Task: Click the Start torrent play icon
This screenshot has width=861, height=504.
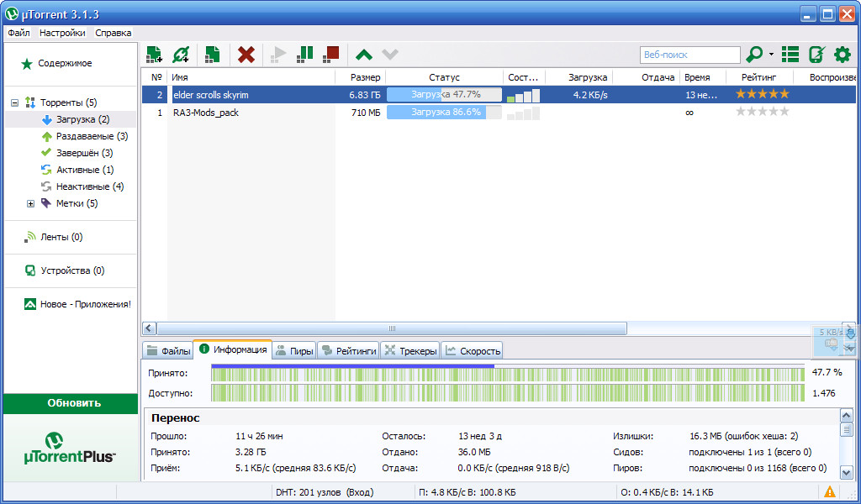Action: pos(278,55)
